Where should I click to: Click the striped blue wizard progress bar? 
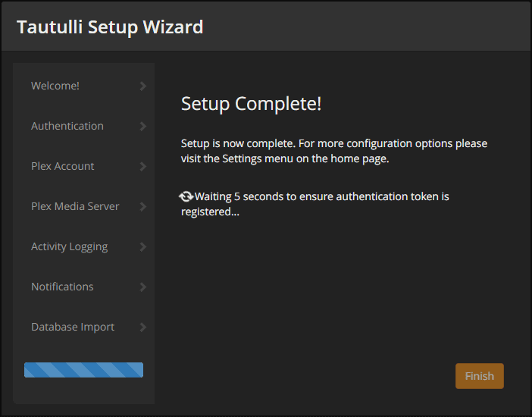click(83, 370)
